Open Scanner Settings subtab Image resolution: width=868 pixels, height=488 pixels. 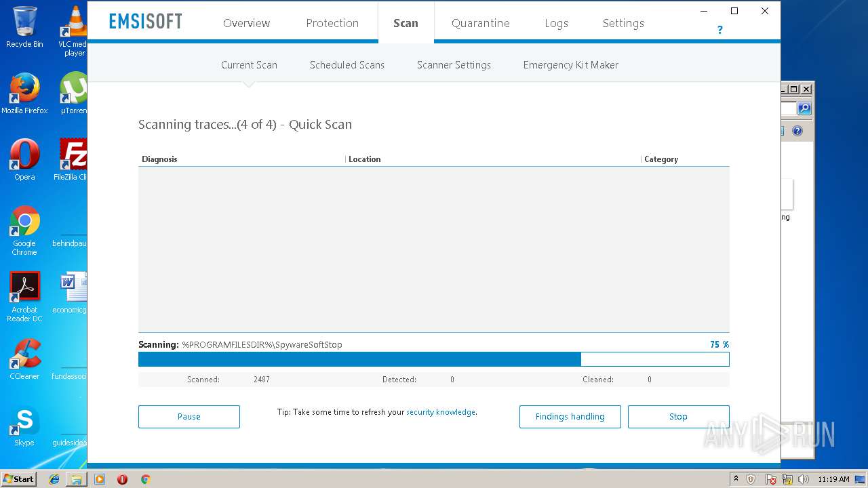[454, 65]
